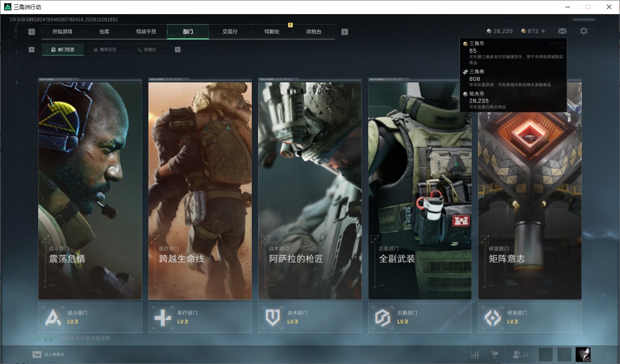620x364 pixels.
Task: Click the silver coin icon beside 28,235
Action: coord(489,31)
